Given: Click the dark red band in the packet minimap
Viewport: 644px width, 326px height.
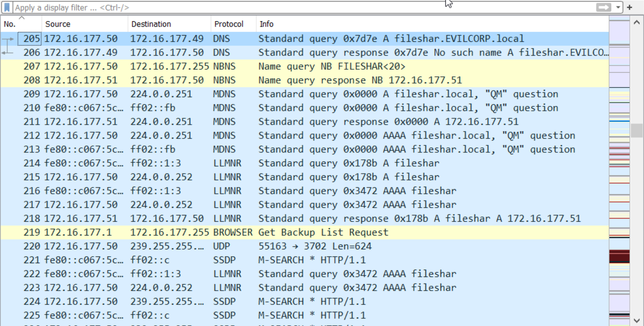Looking at the screenshot, I should point(619,256).
